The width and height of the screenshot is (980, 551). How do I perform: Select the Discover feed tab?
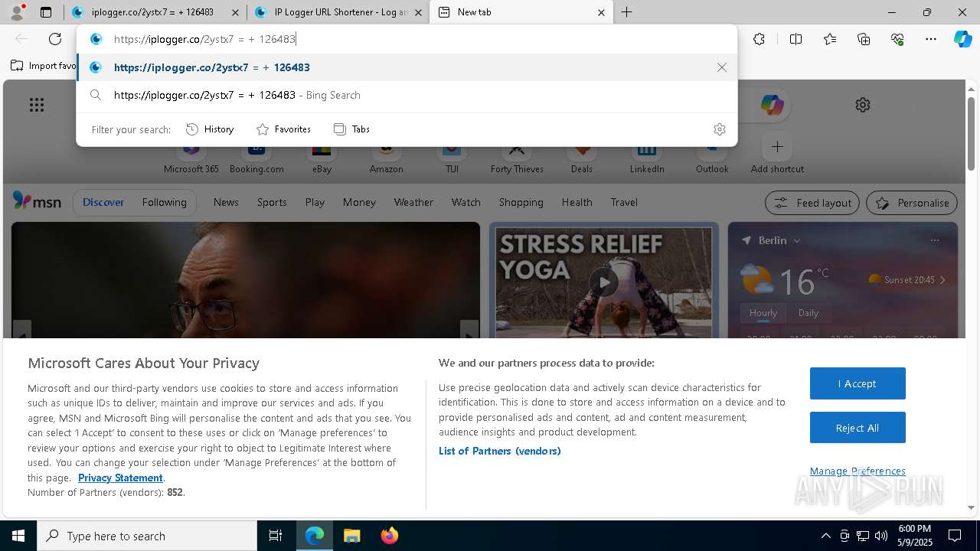click(103, 202)
